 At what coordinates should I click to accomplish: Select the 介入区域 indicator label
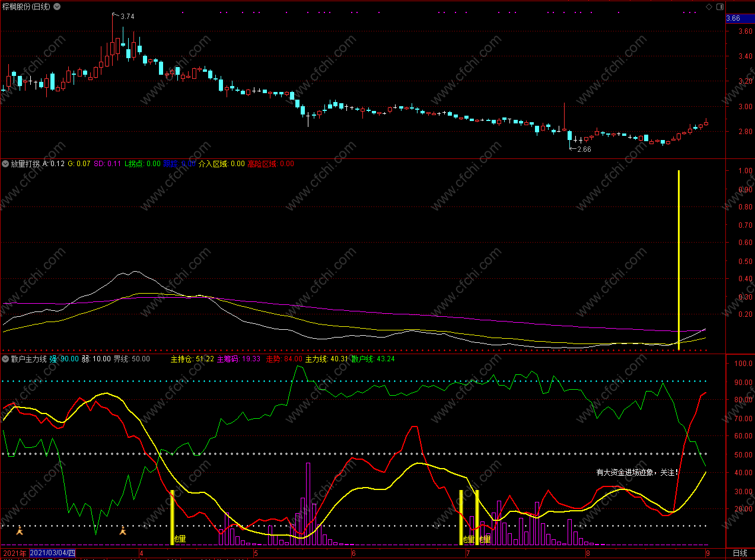(213, 164)
